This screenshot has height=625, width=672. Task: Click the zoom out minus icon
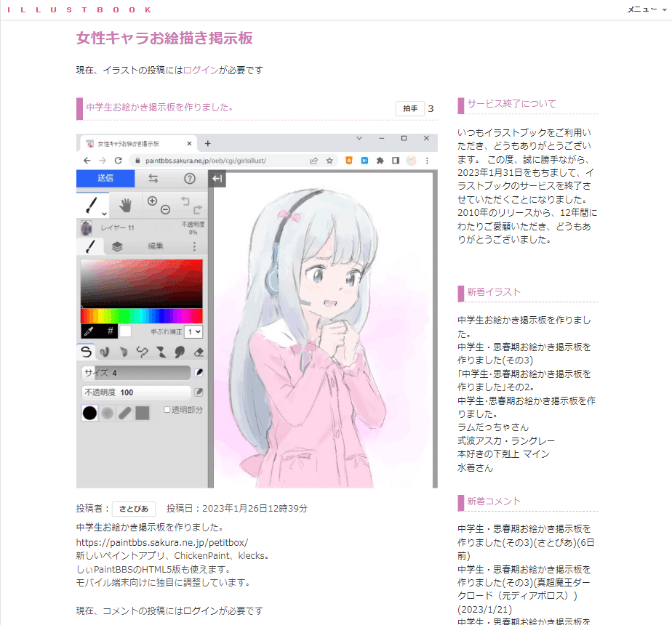[165, 209]
